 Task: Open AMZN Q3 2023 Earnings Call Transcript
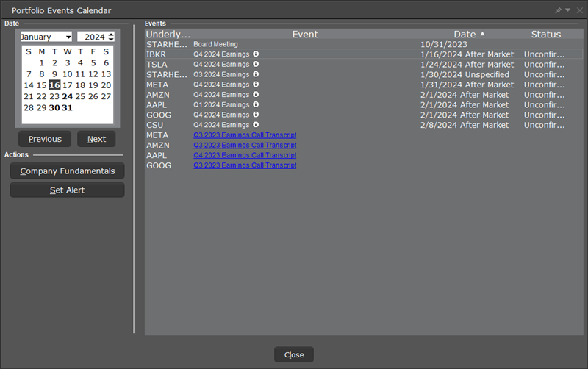pos(245,145)
